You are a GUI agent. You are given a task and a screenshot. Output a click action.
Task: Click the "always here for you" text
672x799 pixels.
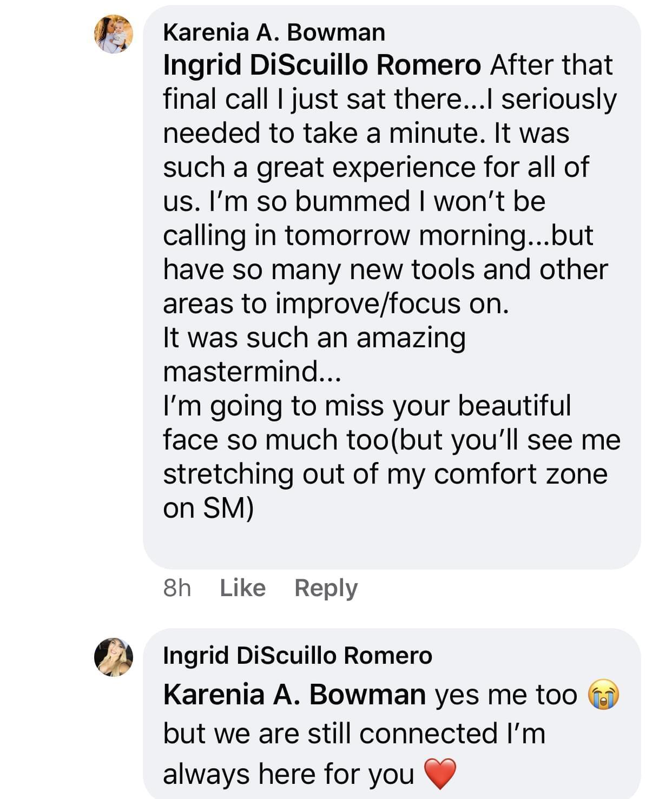[288, 774]
